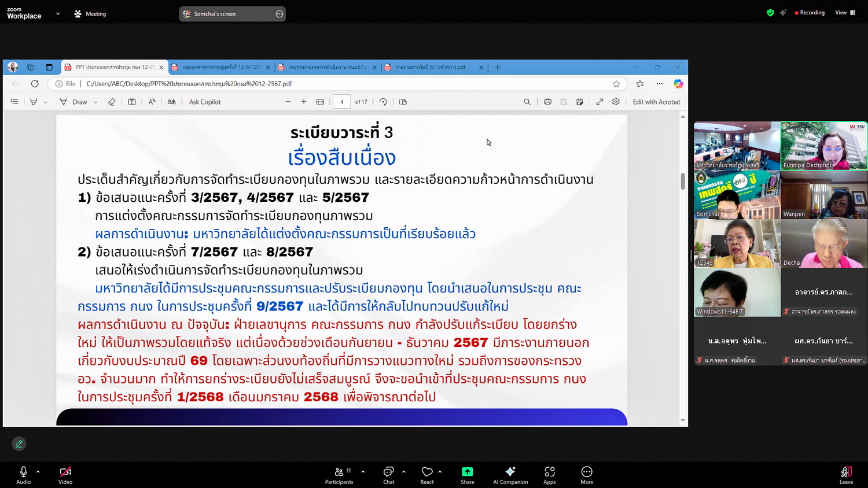
Task: Click the More options icon
Action: point(587,475)
